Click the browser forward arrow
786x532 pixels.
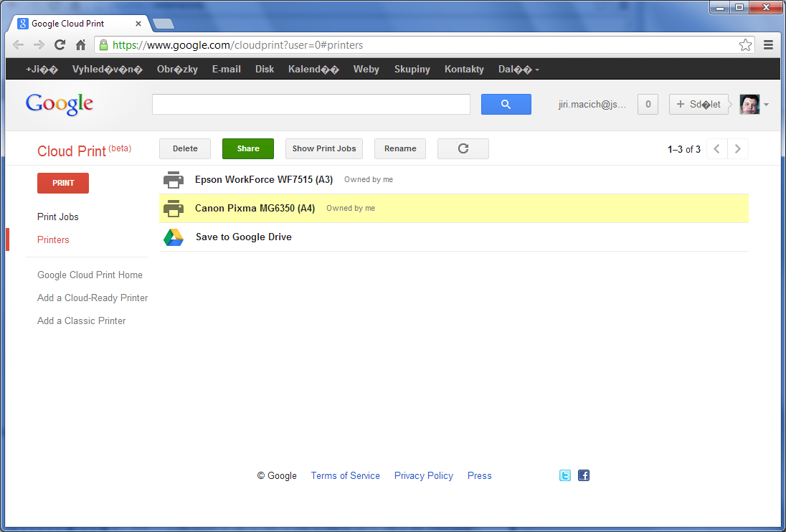coord(39,45)
